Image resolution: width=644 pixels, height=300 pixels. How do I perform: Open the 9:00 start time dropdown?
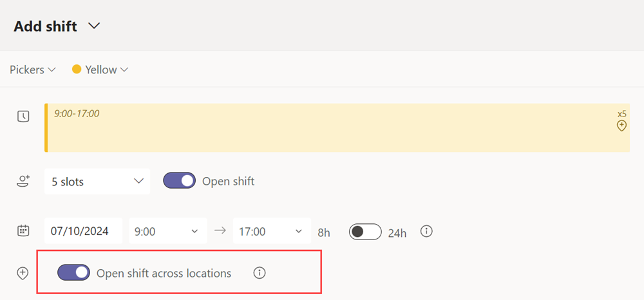(x=168, y=231)
